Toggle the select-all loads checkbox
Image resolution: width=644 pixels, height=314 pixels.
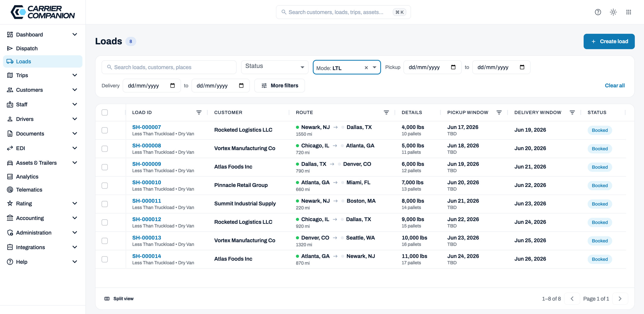click(x=105, y=113)
